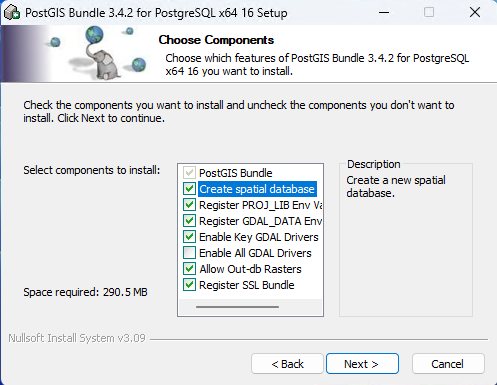Uncheck Create spatial database checkbox

(189, 189)
